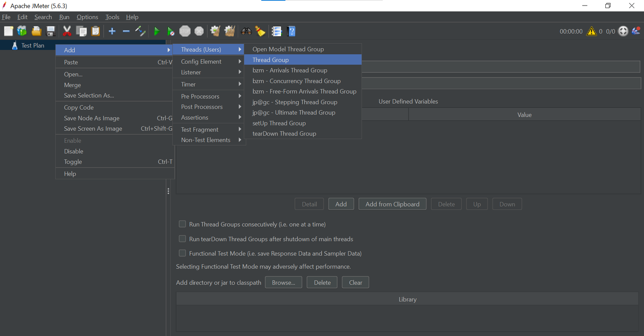Click the Save floppy disk icon
This screenshot has width=644, height=336.
pyautogui.click(x=51, y=31)
